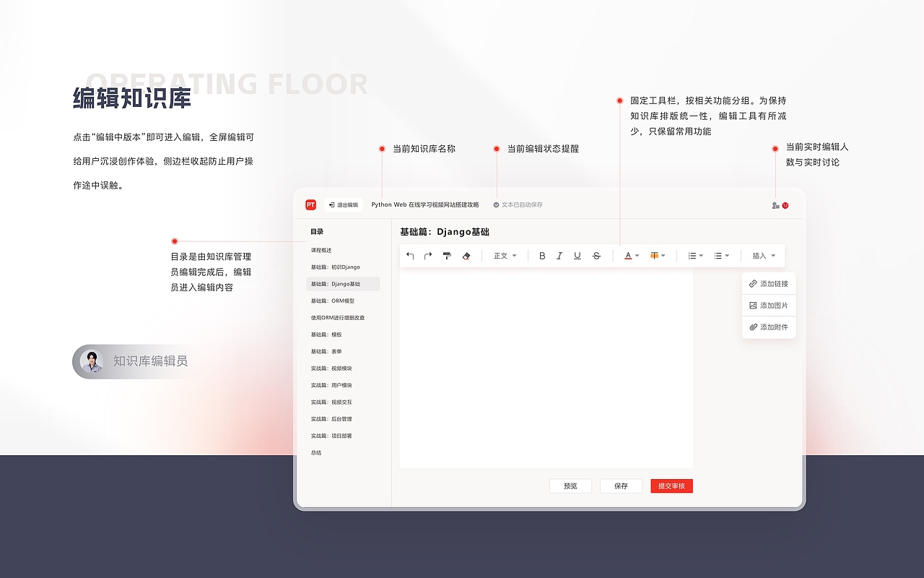
Task: Toggle italic formatting
Action: click(x=559, y=256)
